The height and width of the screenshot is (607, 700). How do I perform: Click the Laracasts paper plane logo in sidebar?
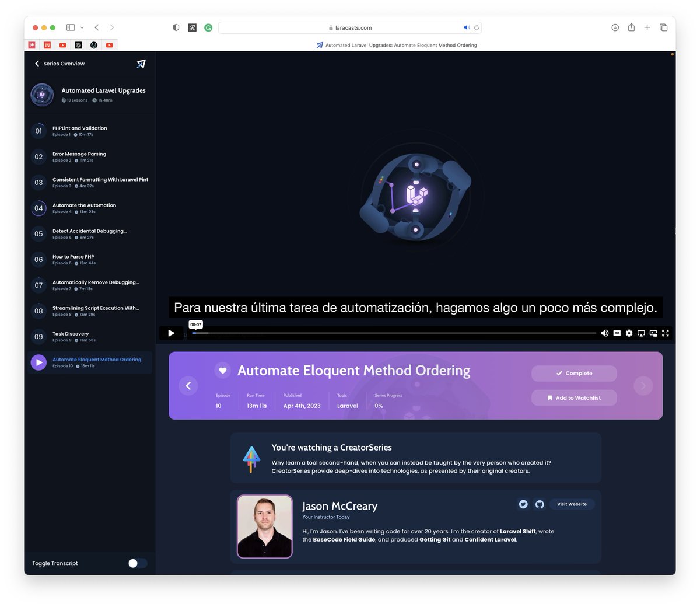(141, 64)
